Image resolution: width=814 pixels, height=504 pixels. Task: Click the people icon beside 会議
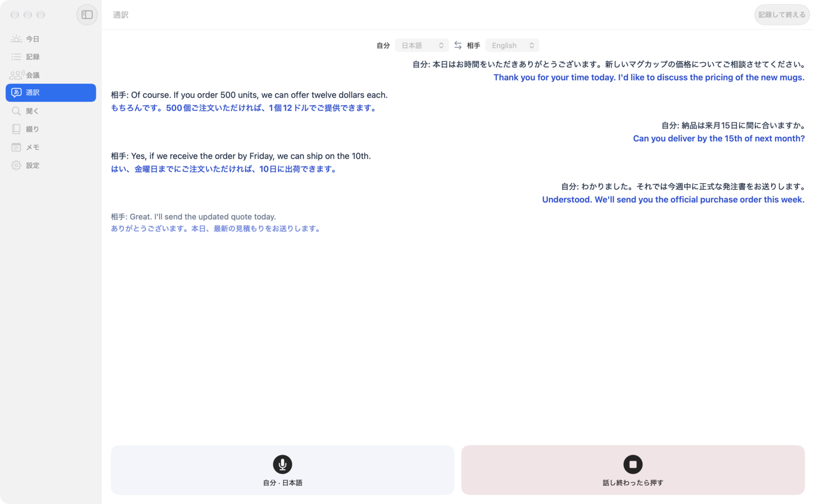(17, 74)
